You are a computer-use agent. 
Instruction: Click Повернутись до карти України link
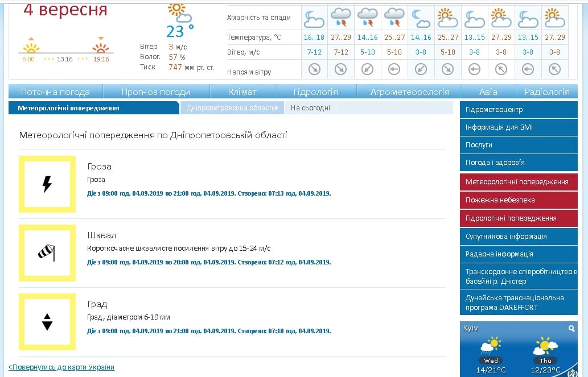point(61,367)
